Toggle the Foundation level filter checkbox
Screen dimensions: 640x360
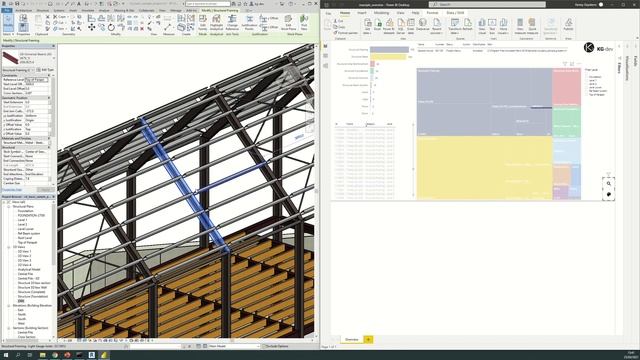coord(587,77)
